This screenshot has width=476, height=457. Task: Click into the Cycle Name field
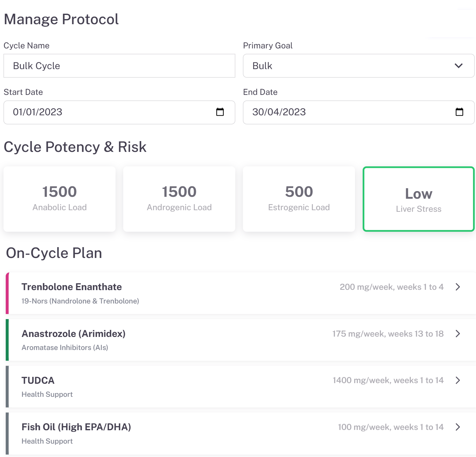click(119, 66)
